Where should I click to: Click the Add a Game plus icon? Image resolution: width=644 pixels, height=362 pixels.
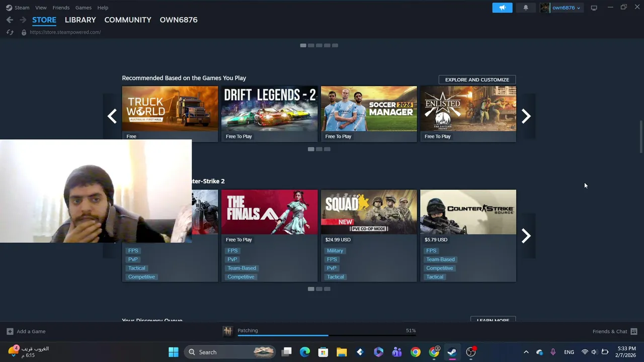point(10,331)
